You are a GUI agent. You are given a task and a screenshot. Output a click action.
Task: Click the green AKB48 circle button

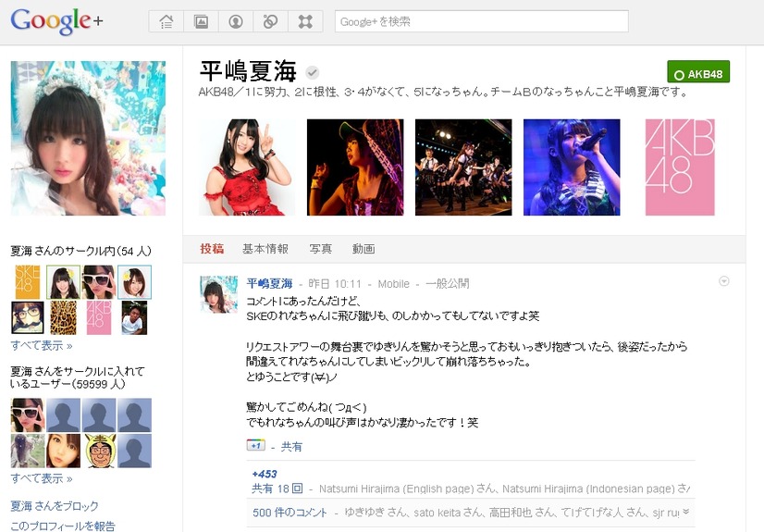(698, 72)
